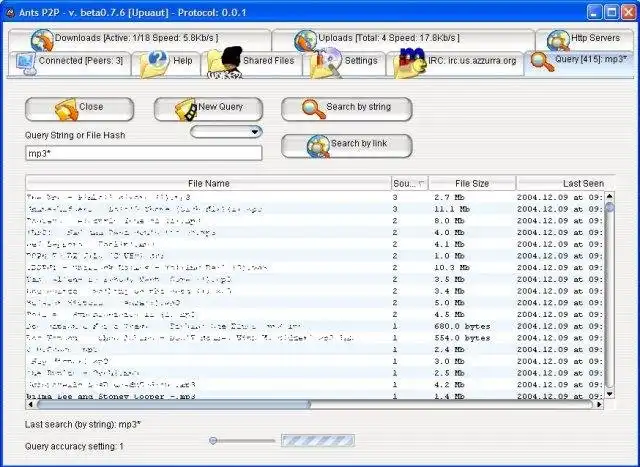Viewport: 640px width, 467px height.
Task: Minimize the Ants P2P window
Action: [594, 12]
